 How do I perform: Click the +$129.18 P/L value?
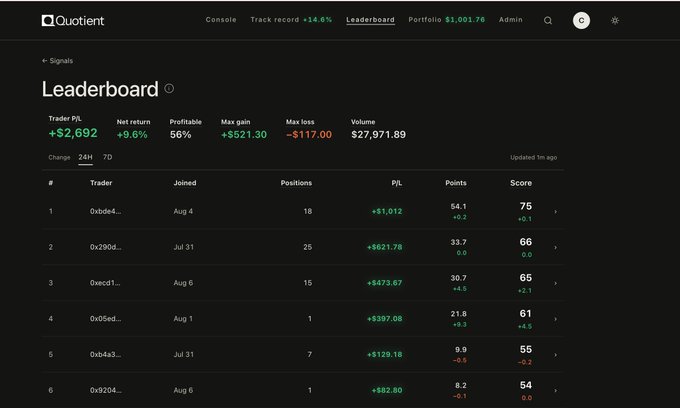pos(385,355)
